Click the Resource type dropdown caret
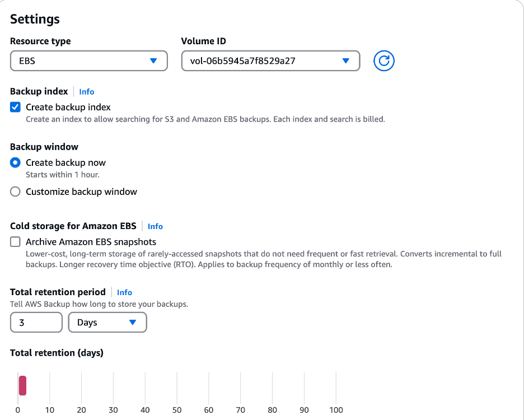The image size is (524, 420). point(153,60)
